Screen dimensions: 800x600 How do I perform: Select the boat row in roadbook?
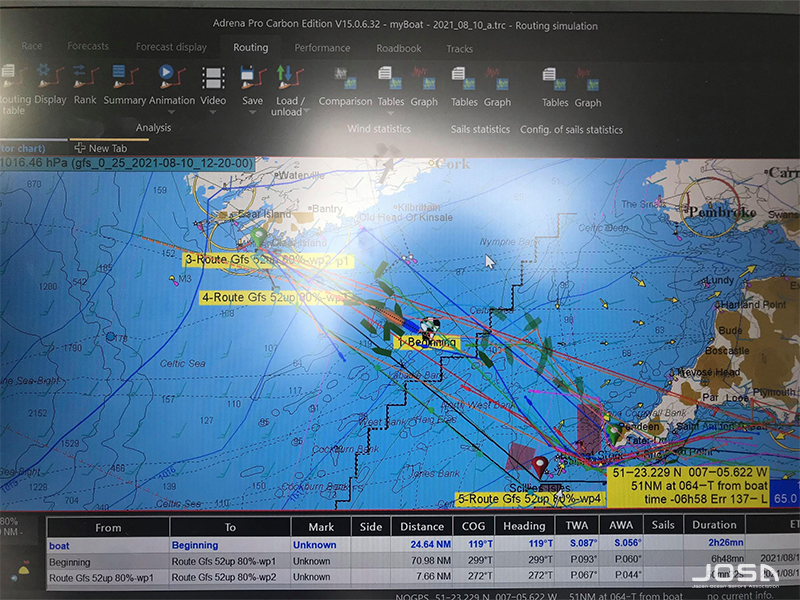423,544
